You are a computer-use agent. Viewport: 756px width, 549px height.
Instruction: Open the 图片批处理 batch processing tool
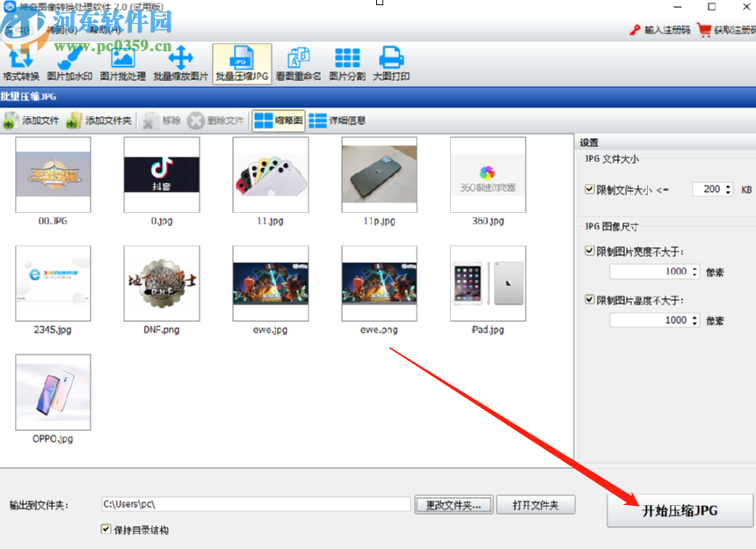coord(123,63)
